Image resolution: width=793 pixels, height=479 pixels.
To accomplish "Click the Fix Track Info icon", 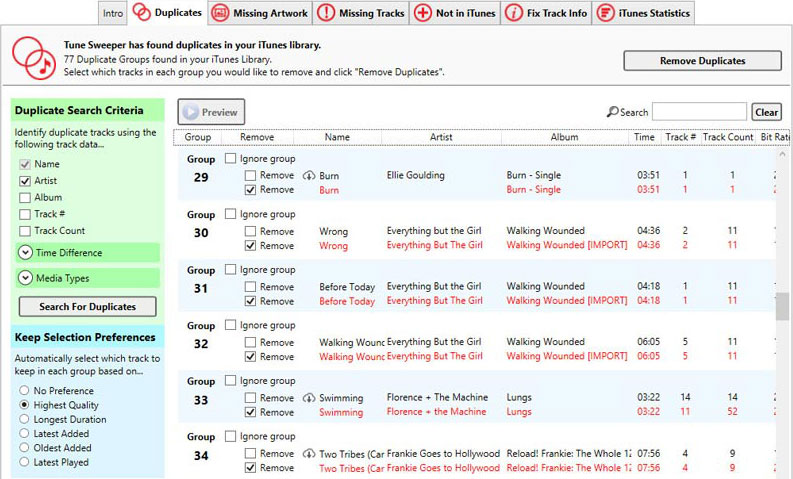I will (x=514, y=13).
